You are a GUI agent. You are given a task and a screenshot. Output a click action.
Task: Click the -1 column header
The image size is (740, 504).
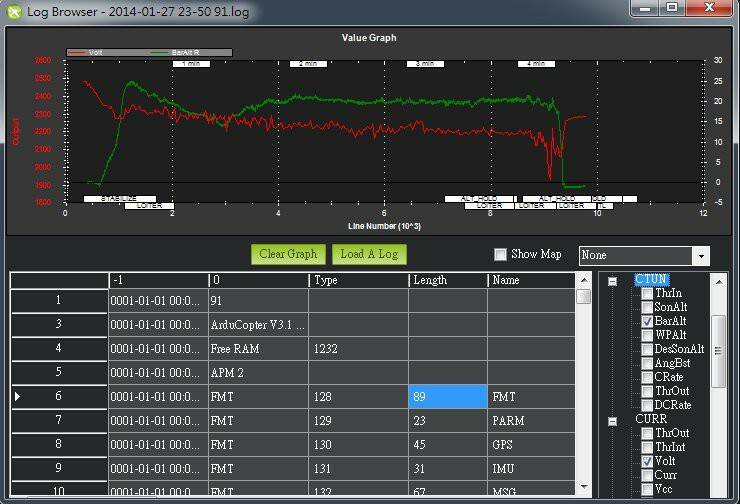pos(159,280)
